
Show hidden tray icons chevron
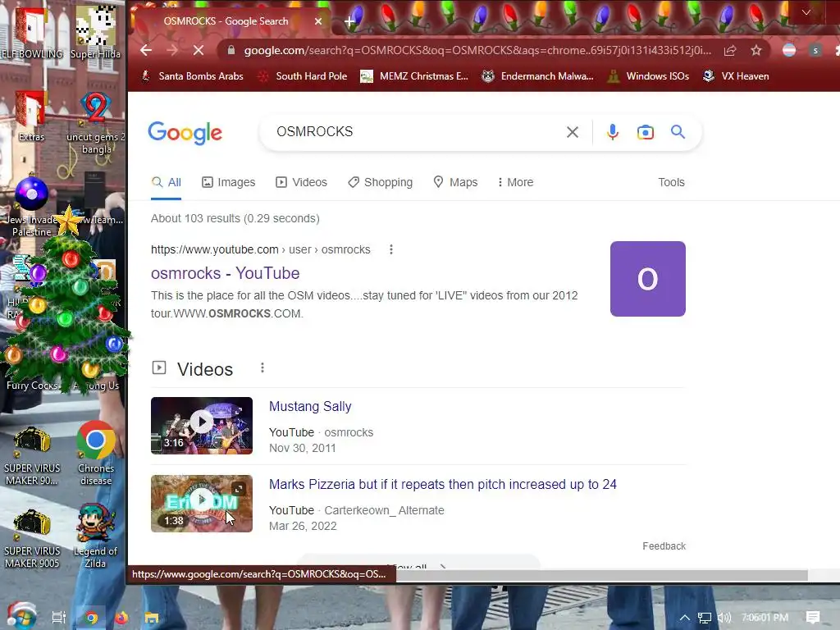coord(685,618)
